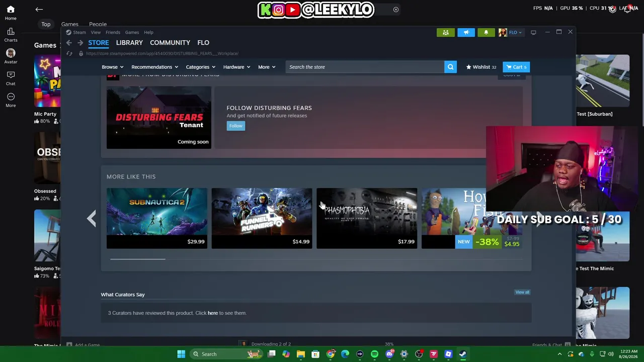This screenshot has width=644, height=362.
Task: Open Microsoft Store from taskbar
Action: coord(315,354)
